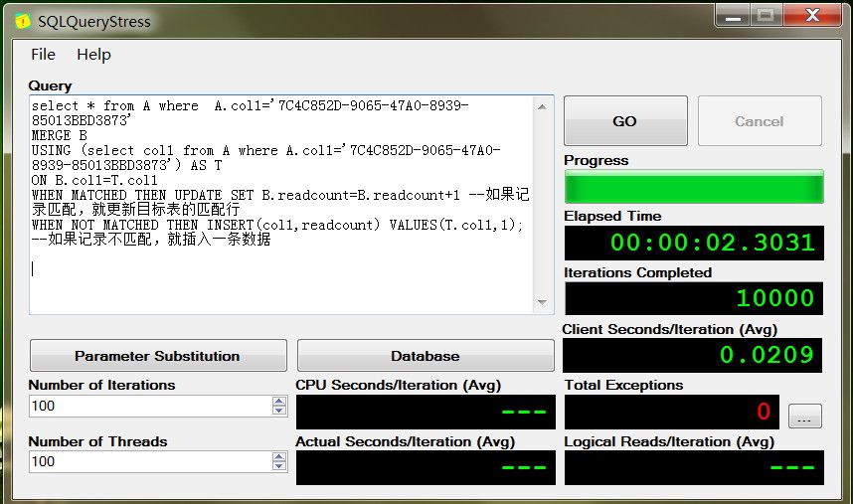The image size is (853, 504).
Task: Click the Actual Seconds/Iteration display
Action: [x=426, y=467]
